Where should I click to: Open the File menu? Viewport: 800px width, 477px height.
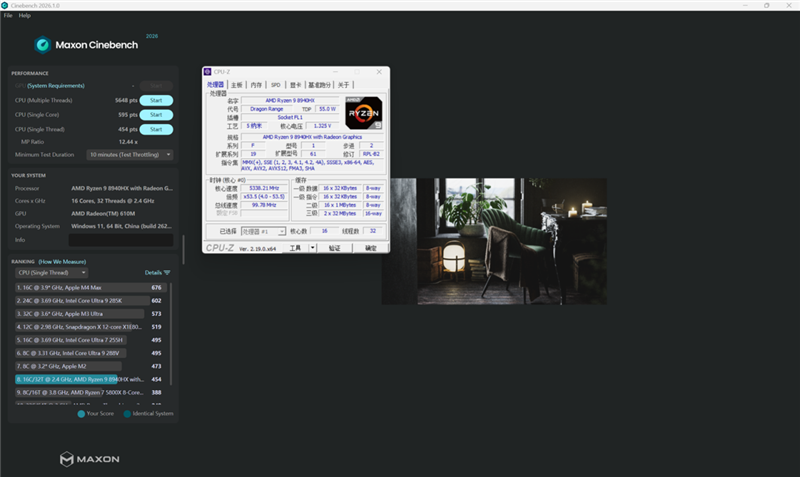pyautogui.click(x=8, y=15)
